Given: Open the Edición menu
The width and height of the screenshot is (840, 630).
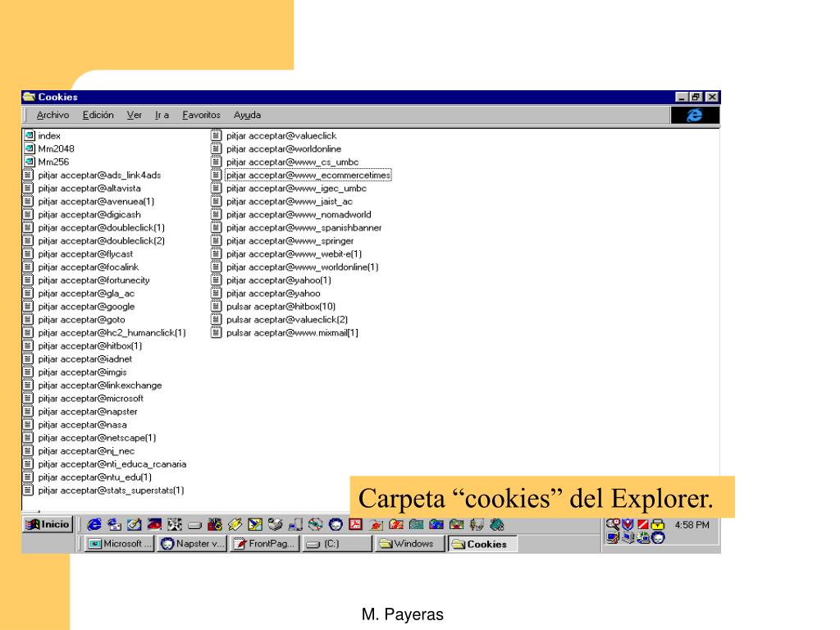Looking at the screenshot, I should click(x=98, y=115).
